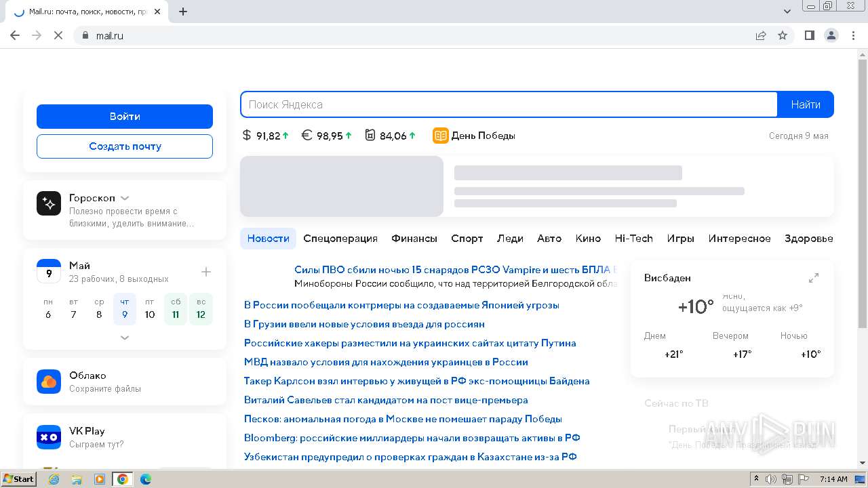Screen dimensions: 868x488
Task: Open the VK Play icon
Action: tap(49, 437)
